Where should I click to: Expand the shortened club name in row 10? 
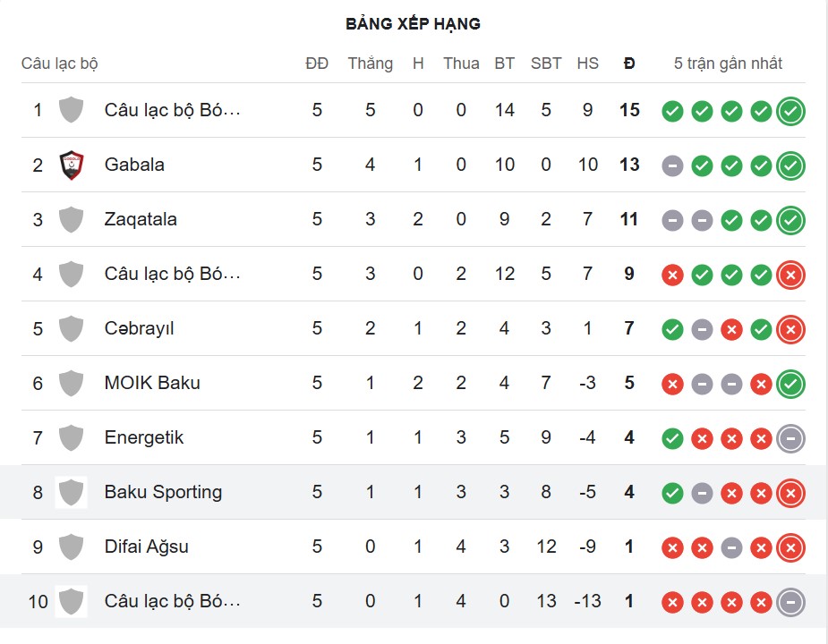[173, 602]
